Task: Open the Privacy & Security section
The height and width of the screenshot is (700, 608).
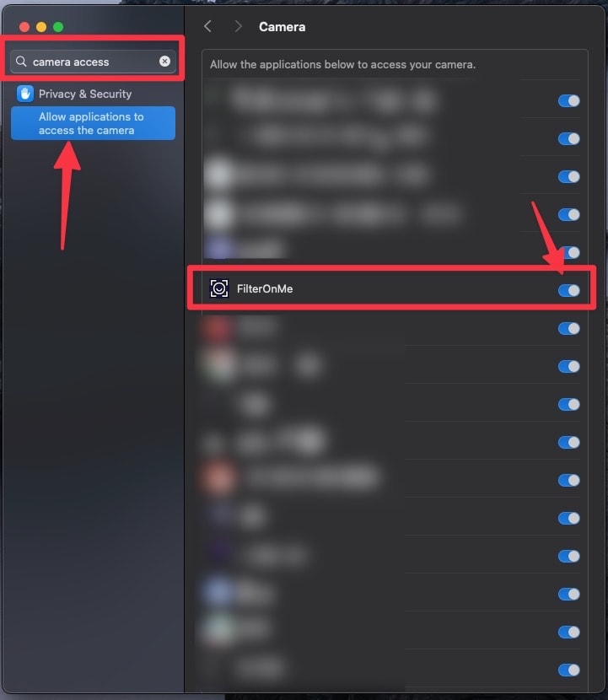Action: (x=85, y=94)
